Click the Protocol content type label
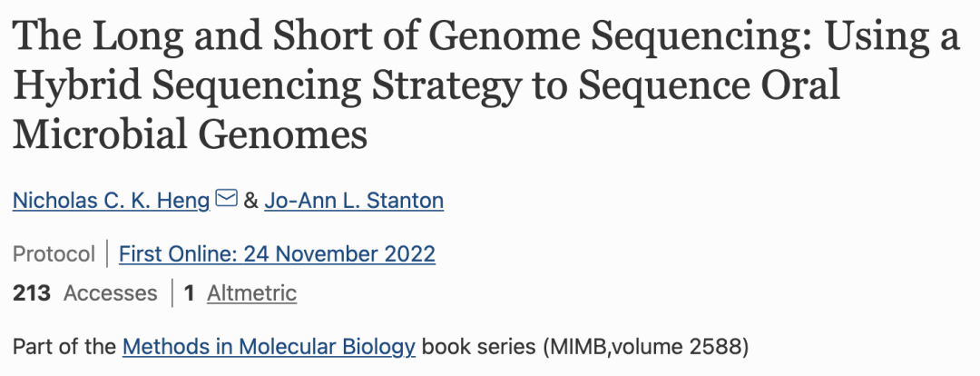980x376 pixels. pyautogui.click(x=54, y=254)
